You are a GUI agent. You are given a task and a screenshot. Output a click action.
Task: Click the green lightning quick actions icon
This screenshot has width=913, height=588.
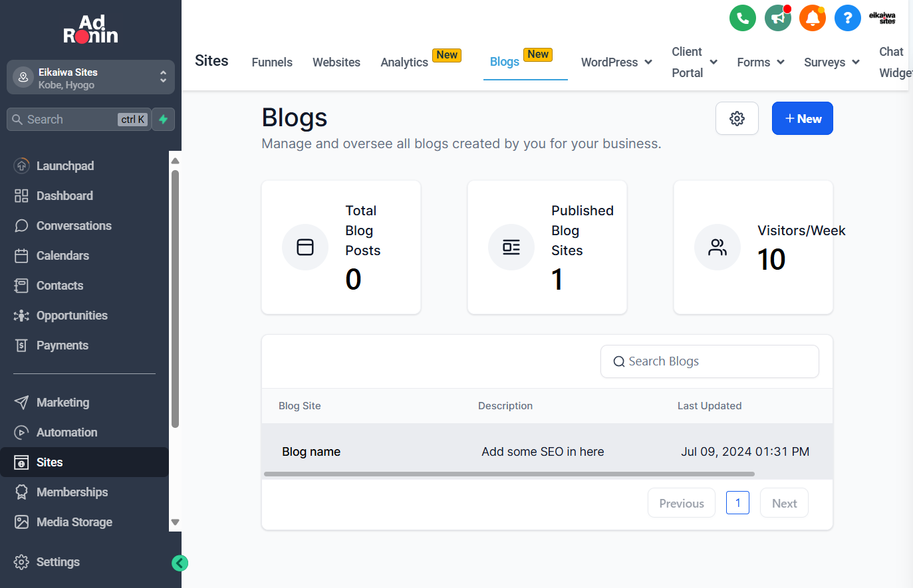click(164, 120)
